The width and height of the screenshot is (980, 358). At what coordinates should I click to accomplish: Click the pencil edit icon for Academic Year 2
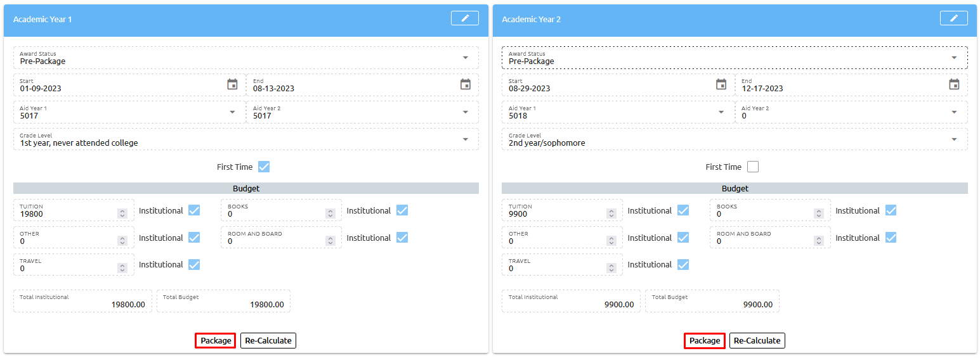[953, 18]
